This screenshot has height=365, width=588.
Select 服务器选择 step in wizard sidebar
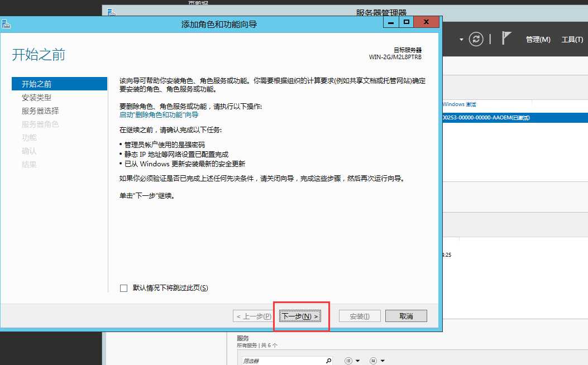(40, 111)
